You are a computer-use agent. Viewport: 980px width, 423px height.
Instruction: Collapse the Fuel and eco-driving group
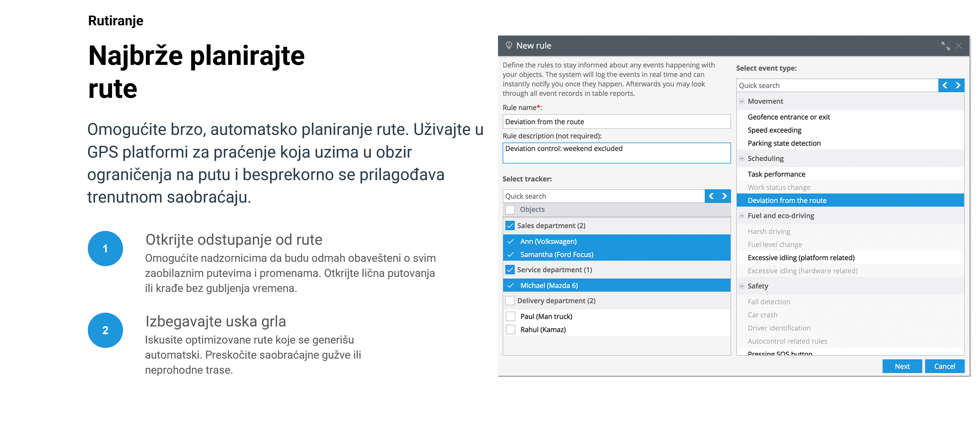coord(741,216)
